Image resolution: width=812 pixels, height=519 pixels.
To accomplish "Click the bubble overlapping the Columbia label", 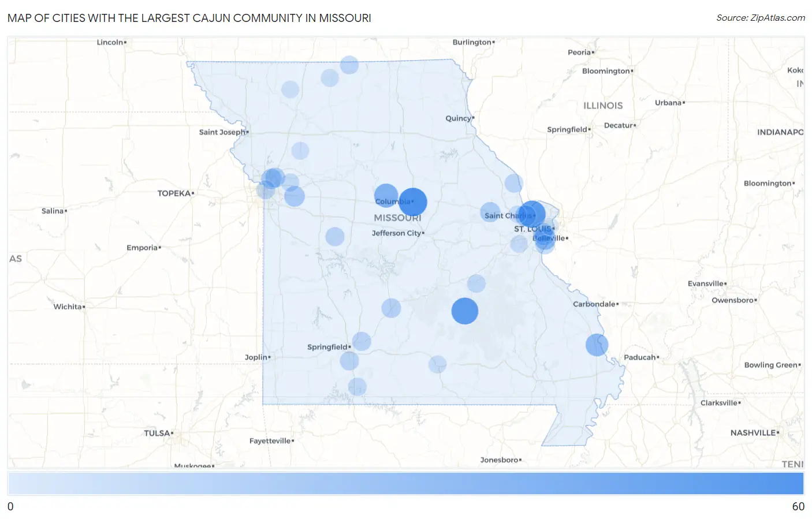I will point(386,196).
